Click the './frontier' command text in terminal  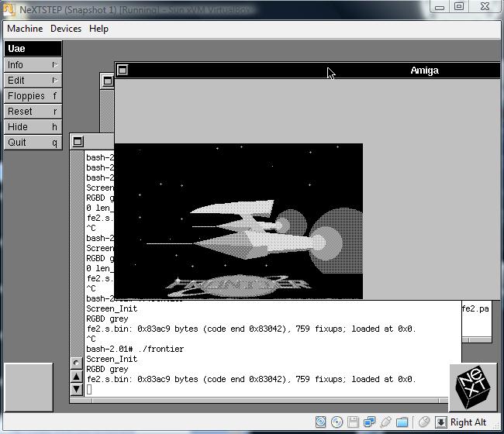pyautogui.click(x=161, y=349)
